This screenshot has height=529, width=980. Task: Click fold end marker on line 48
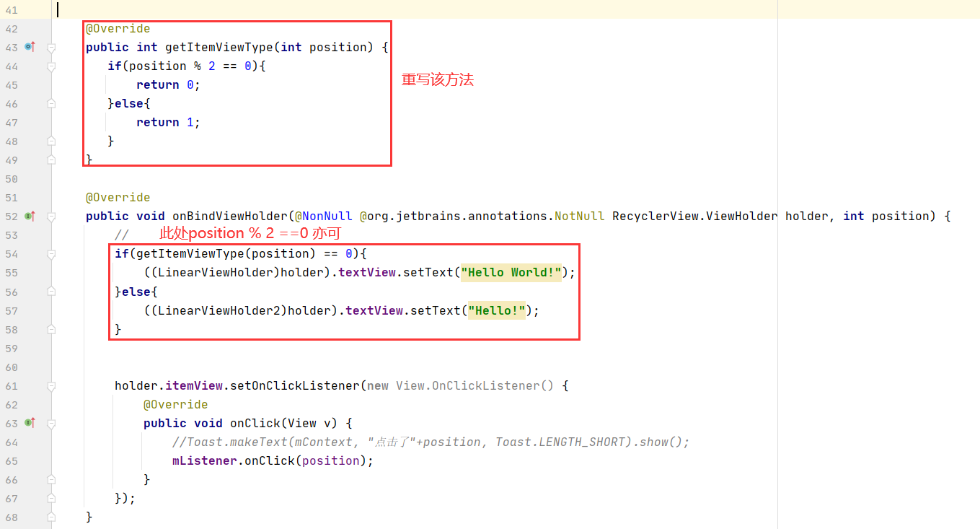[x=51, y=141]
